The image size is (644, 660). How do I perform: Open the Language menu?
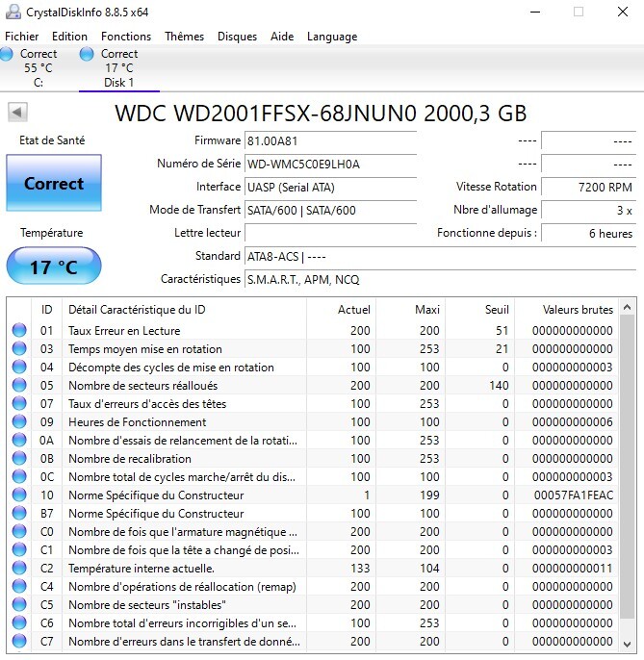[331, 37]
